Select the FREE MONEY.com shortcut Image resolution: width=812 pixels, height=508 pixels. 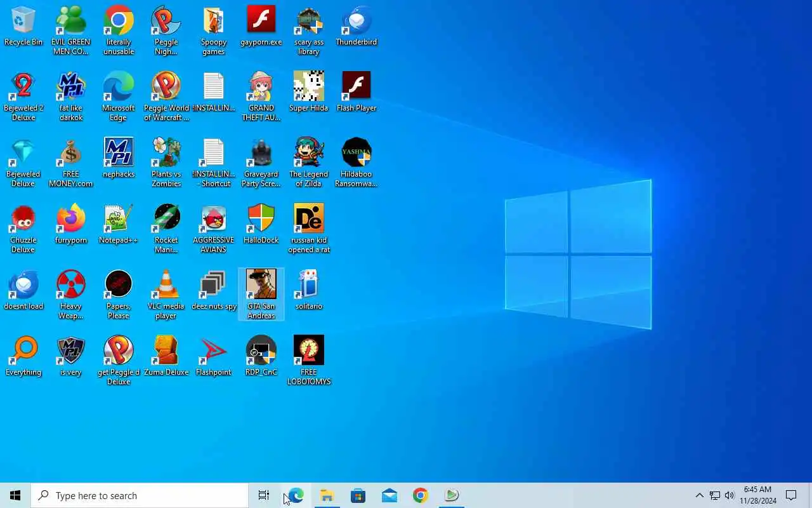[71, 163]
